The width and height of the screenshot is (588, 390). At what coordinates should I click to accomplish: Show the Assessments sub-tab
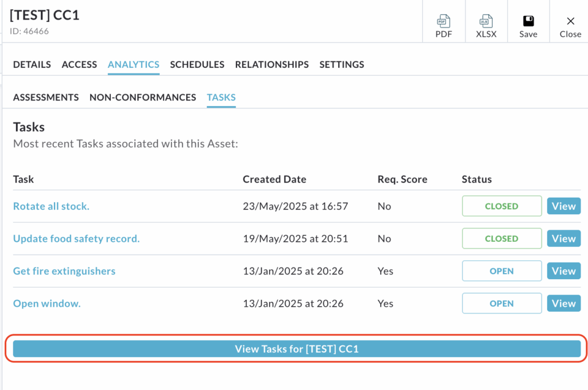[x=46, y=97]
